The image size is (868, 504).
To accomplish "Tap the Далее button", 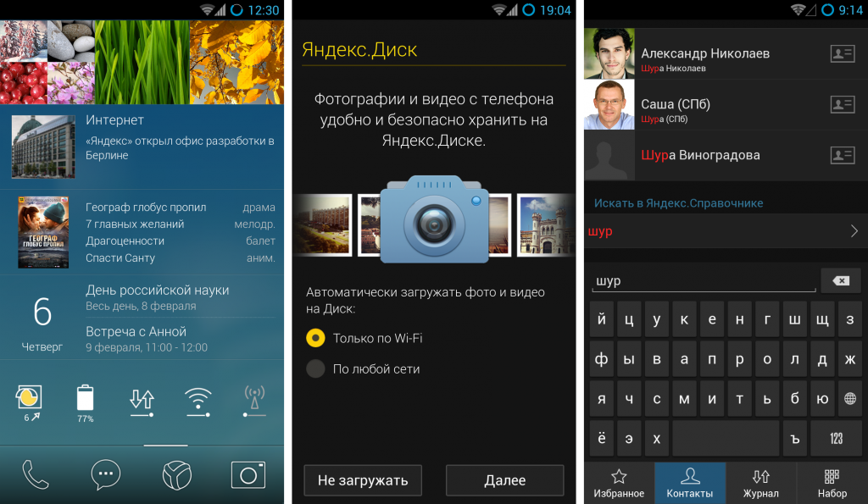I will tap(505, 480).
